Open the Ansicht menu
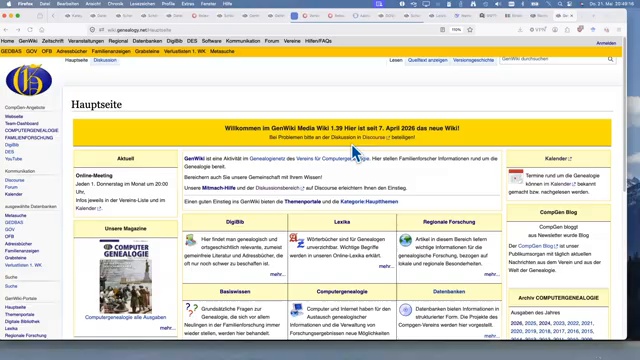 tap(93, 4)
